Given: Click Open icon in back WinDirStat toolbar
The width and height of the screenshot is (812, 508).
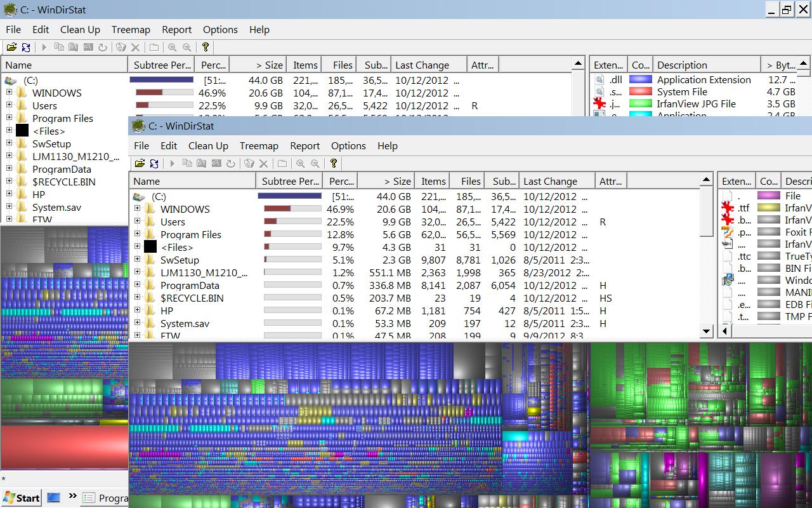Looking at the screenshot, I should click(x=12, y=47).
